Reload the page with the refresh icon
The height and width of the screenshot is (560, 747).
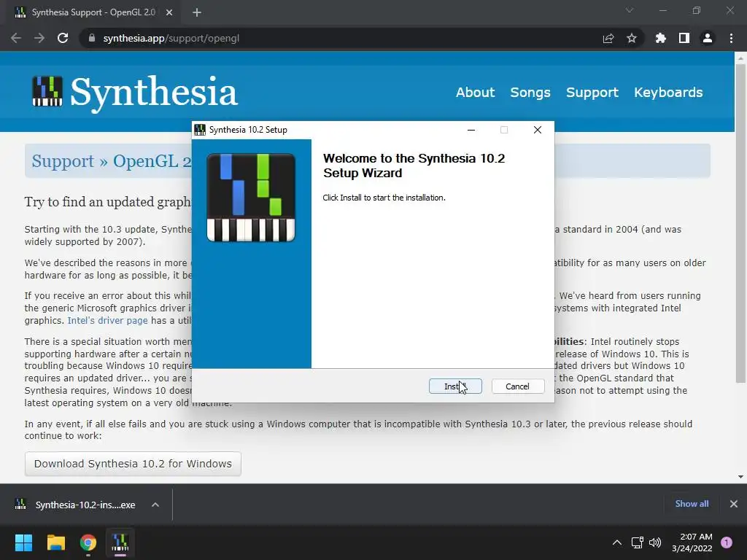pos(63,38)
